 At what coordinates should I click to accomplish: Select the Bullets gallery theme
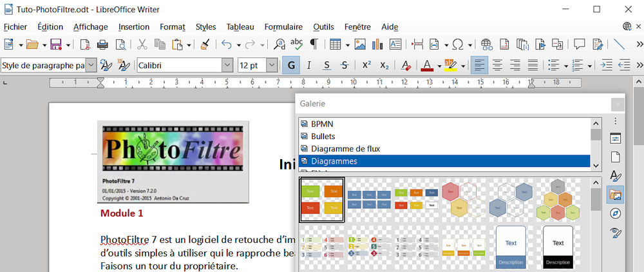click(x=444, y=137)
